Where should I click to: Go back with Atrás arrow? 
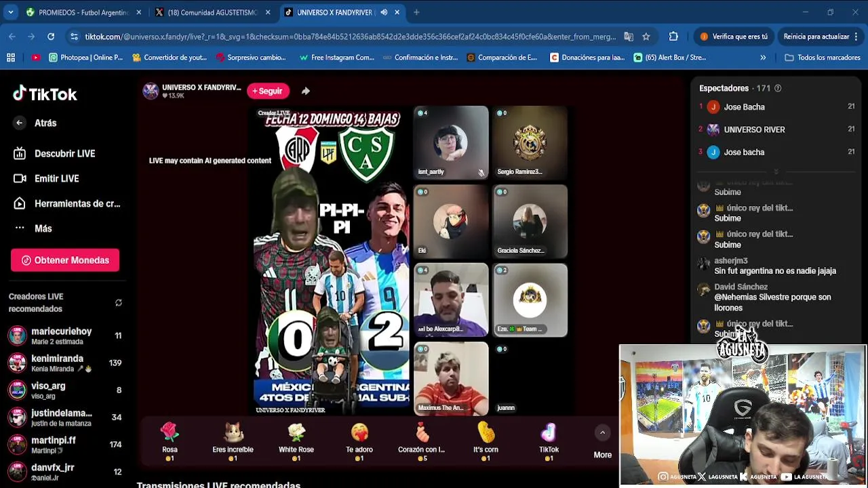(20, 123)
